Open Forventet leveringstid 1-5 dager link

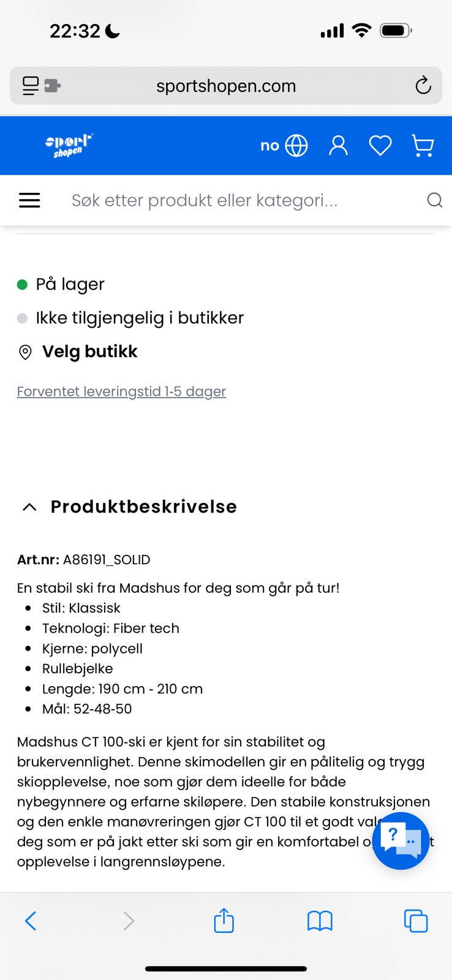tap(121, 391)
